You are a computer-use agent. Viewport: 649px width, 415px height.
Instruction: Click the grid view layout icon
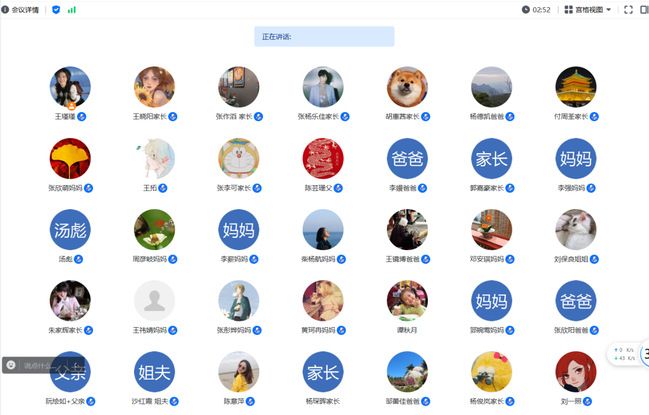pos(569,10)
